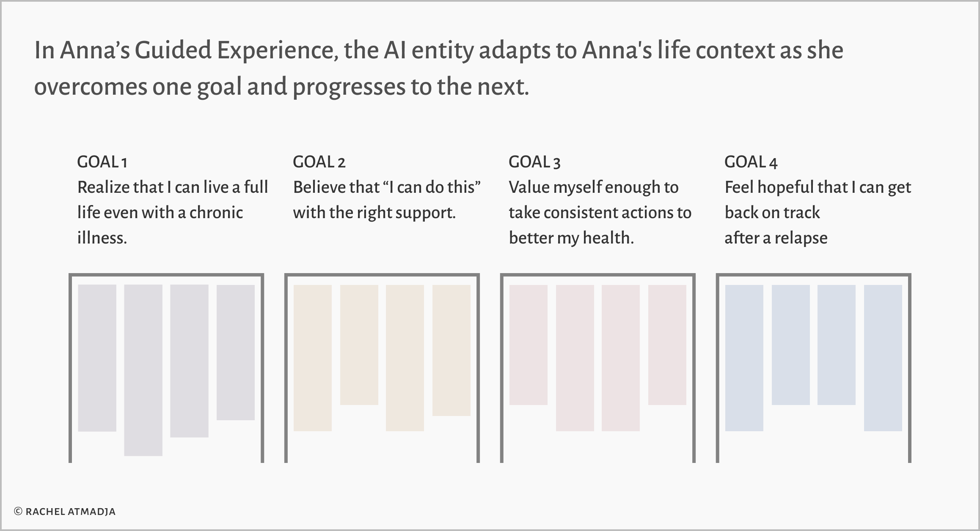Click the first blue bar in Goal 4
This screenshot has height=531, width=980.
(744, 358)
